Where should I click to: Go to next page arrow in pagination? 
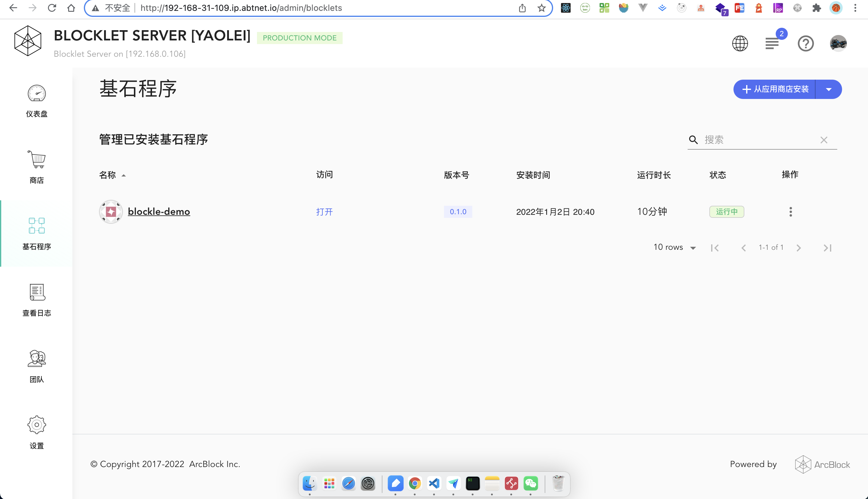[x=798, y=248]
